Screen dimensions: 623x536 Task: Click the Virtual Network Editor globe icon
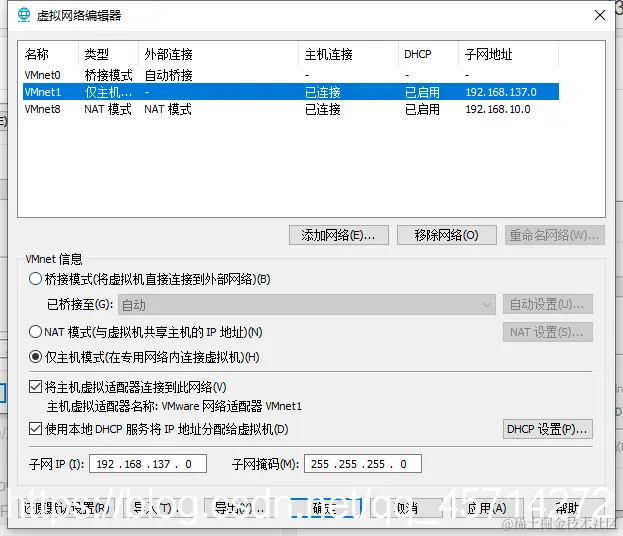coord(24,15)
